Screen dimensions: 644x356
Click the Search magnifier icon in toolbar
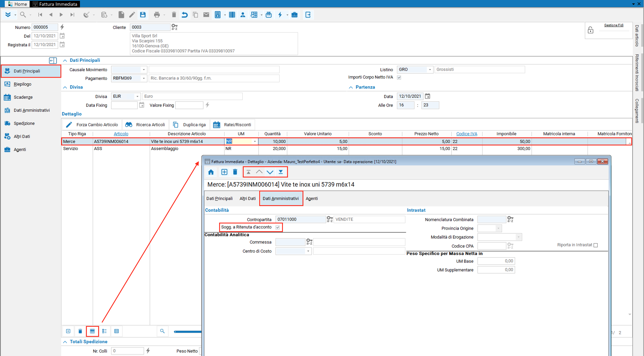[23, 15]
